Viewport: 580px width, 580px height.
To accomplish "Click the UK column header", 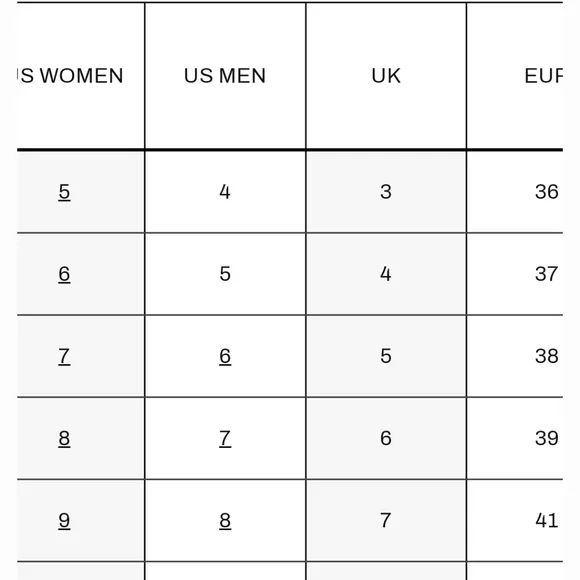I will [386, 75].
